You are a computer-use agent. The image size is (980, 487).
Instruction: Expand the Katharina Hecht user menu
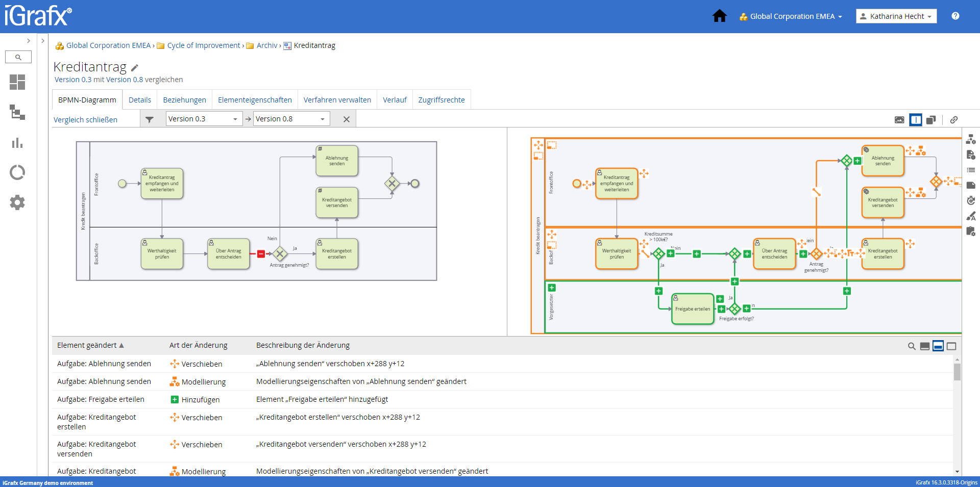tap(896, 16)
